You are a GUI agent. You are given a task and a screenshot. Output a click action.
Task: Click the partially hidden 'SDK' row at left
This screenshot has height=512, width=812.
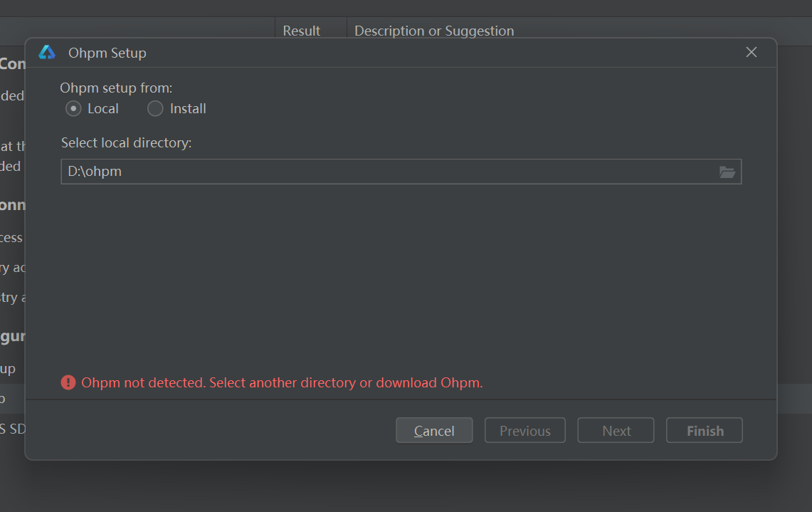pos(12,429)
